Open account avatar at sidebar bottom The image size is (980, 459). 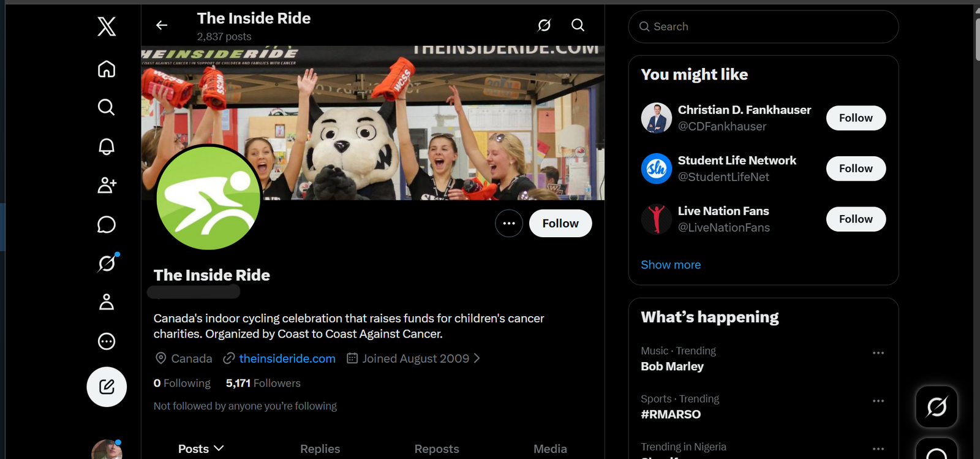click(107, 450)
